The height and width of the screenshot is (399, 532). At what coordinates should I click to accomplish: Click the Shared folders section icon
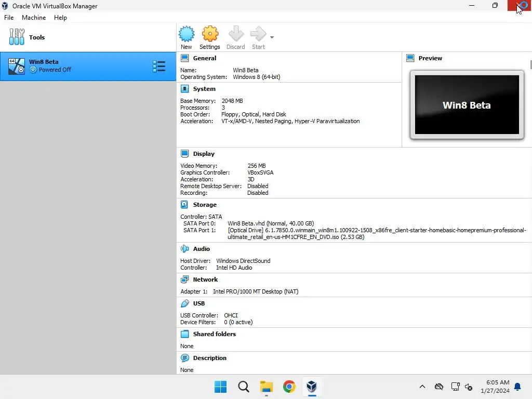pyautogui.click(x=184, y=334)
